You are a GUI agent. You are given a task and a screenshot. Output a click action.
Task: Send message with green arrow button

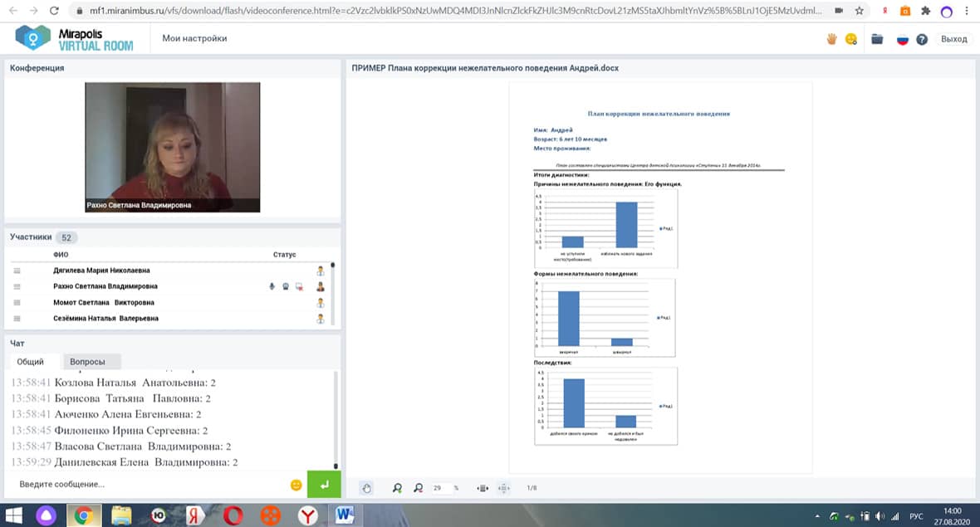324,485
